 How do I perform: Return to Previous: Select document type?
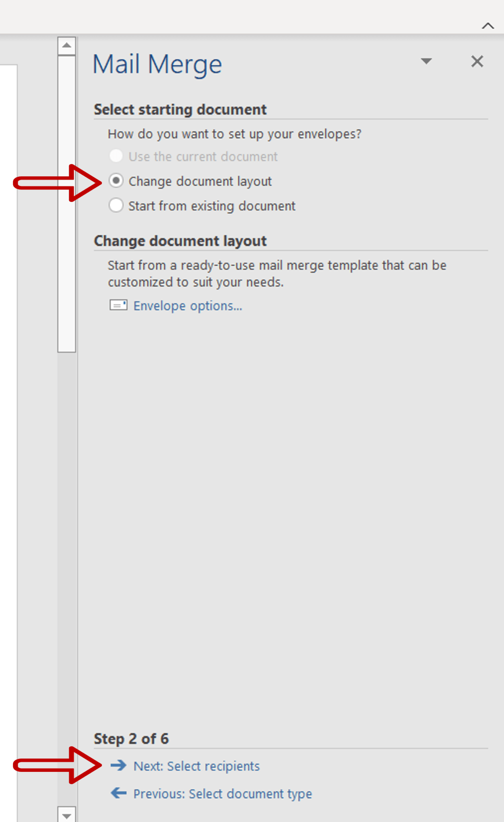222,794
